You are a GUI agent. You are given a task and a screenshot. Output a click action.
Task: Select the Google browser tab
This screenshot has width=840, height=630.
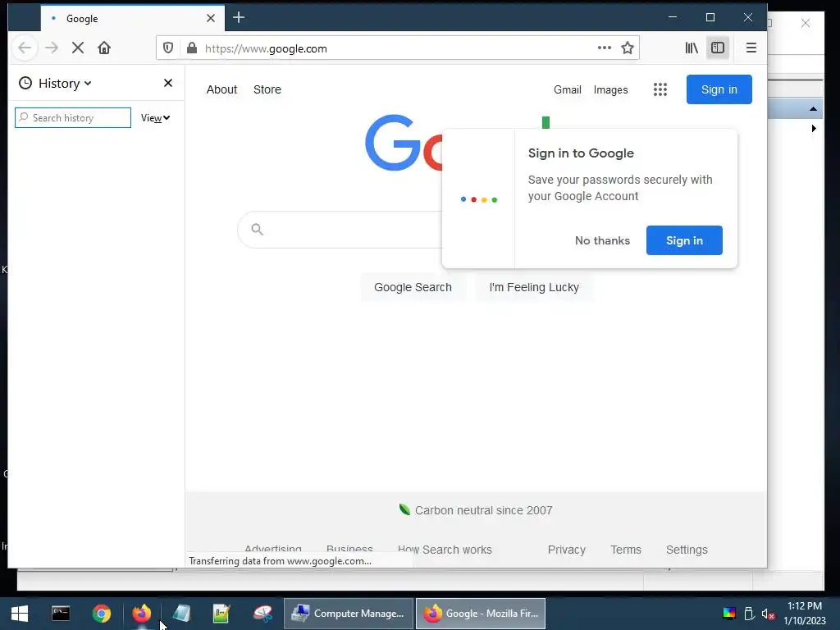(133, 18)
